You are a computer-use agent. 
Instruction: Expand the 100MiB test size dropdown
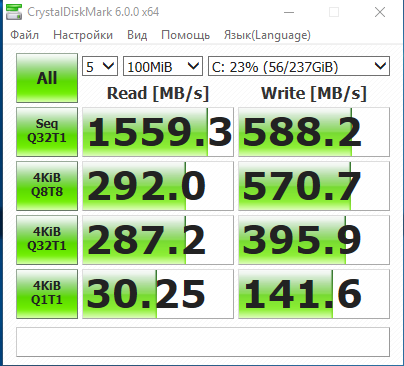(x=163, y=66)
